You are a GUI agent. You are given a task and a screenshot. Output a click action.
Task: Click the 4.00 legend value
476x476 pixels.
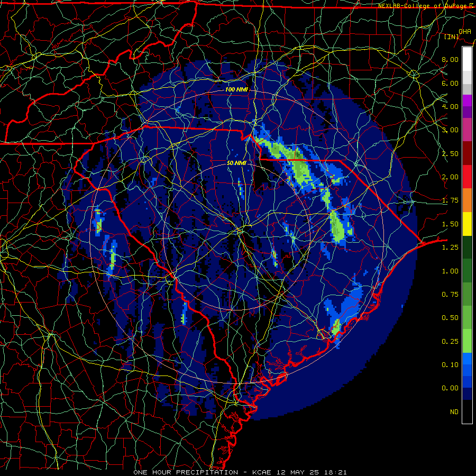coord(450,106)
